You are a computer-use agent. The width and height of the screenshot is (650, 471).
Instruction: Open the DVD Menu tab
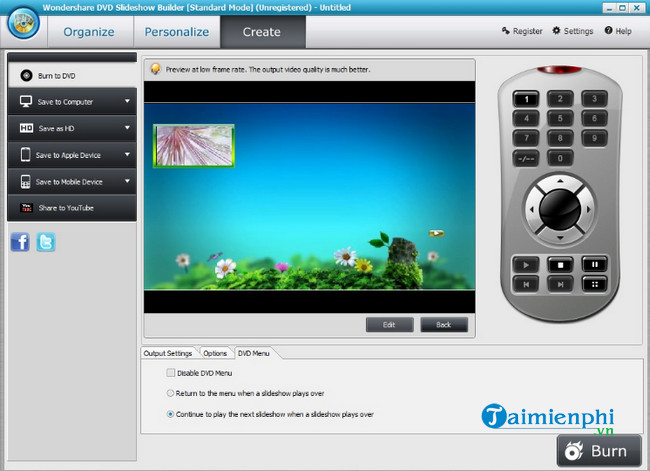pos(254,353)
